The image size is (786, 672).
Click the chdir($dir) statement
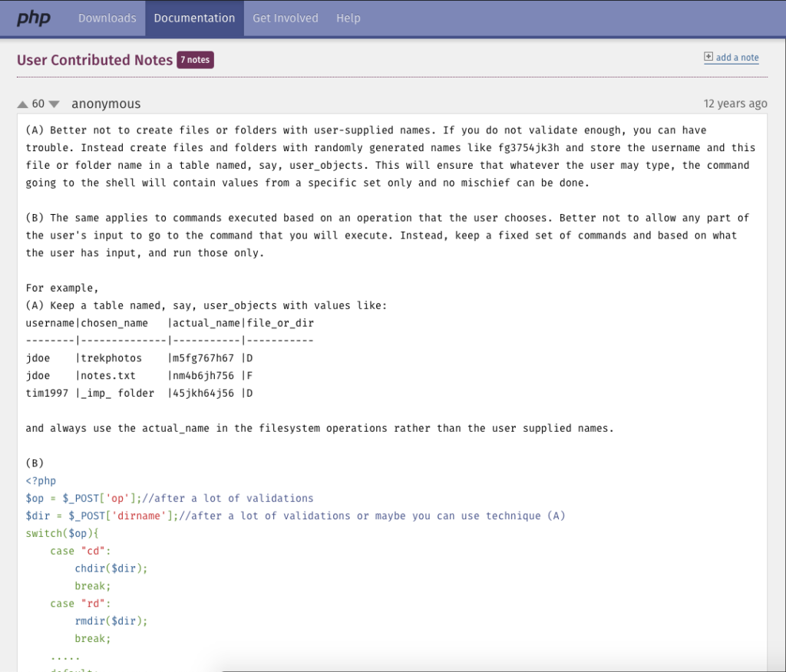pyautogui.click(x=111, y=568)
